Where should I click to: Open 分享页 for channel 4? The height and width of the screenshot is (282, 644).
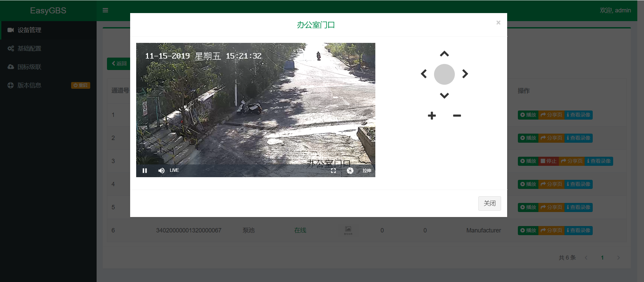coord(551,184)
